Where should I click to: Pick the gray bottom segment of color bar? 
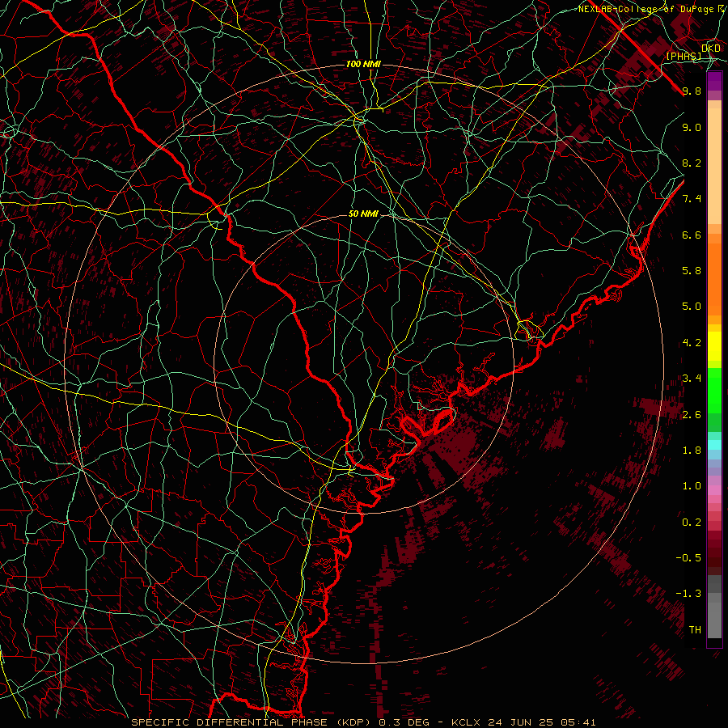point(714,616)
